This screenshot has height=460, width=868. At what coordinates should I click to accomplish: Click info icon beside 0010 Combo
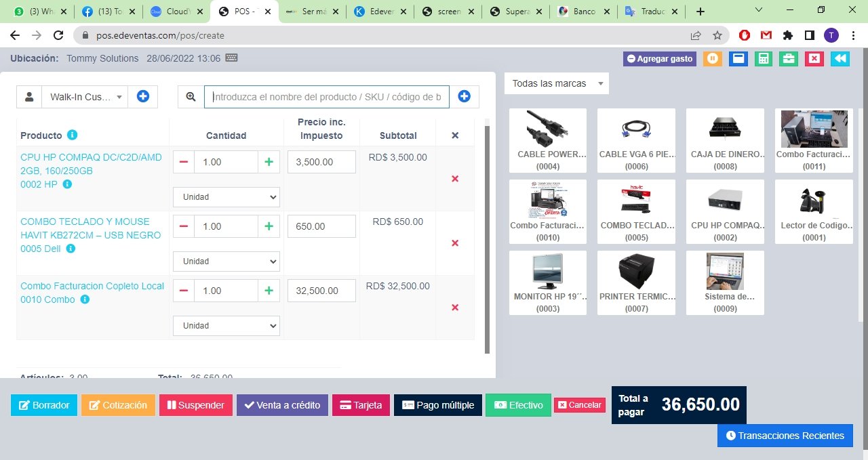pyautogui.click(x=85, y=299)
